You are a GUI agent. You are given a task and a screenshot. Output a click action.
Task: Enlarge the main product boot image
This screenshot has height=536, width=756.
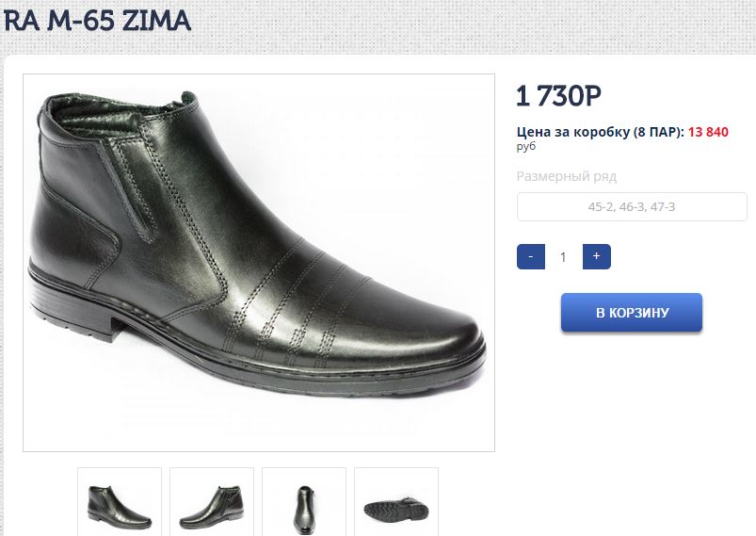click(259, 262)
